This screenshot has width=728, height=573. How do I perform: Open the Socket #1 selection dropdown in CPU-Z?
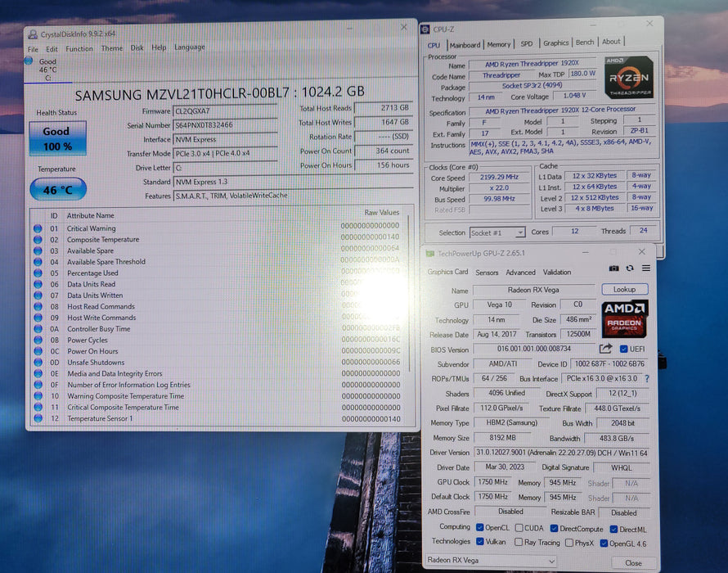point(497,232)
